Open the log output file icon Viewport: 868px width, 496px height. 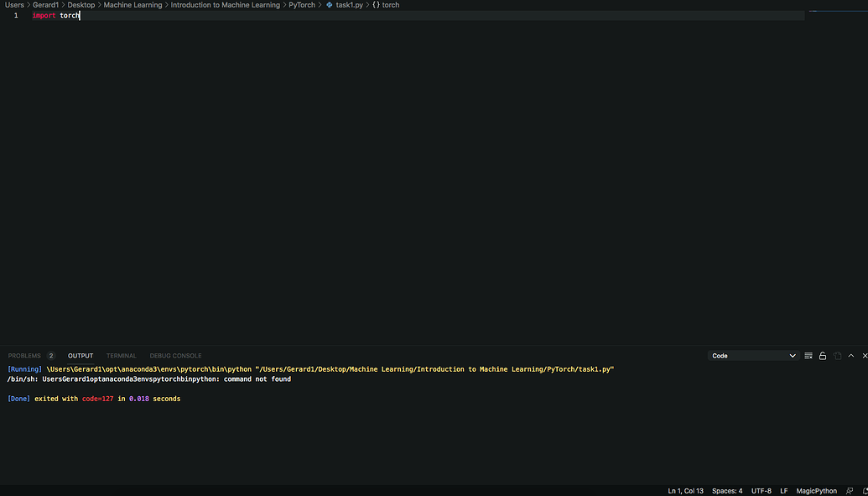(837, 356)
